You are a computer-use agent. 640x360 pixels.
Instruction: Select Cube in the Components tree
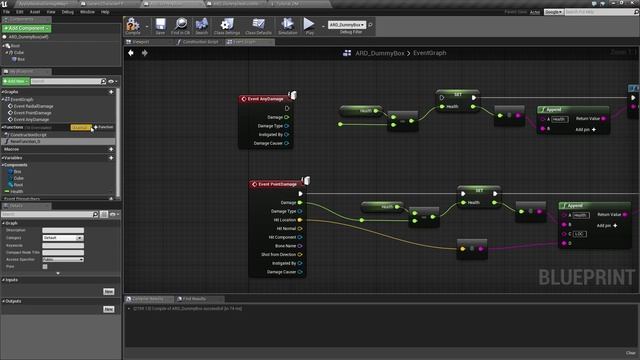tap(19, 52)
